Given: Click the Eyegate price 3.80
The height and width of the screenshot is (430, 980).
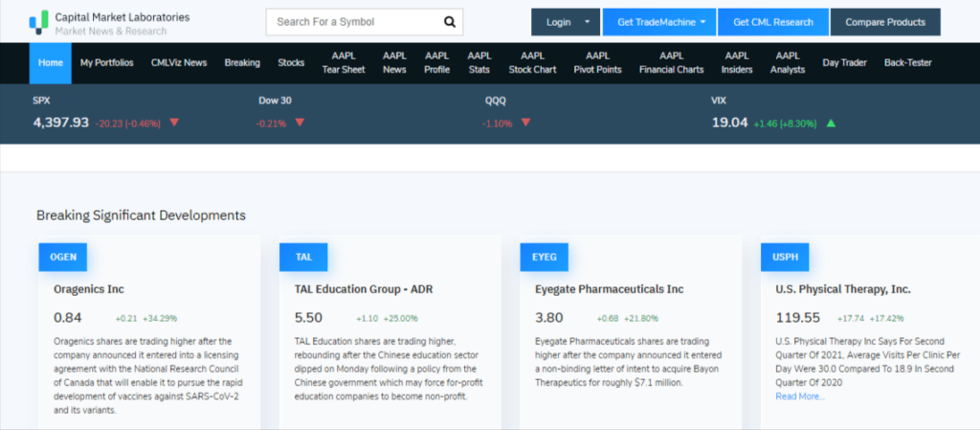Looking at the screenshot, I should point(548,318).
